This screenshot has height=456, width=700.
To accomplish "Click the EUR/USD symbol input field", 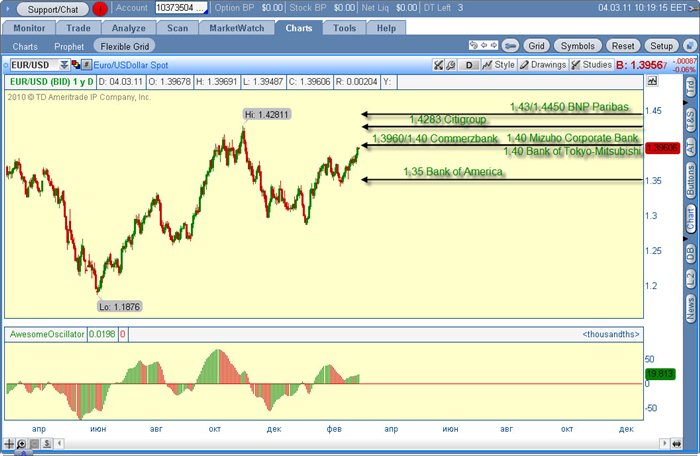I will click(34, 65).
